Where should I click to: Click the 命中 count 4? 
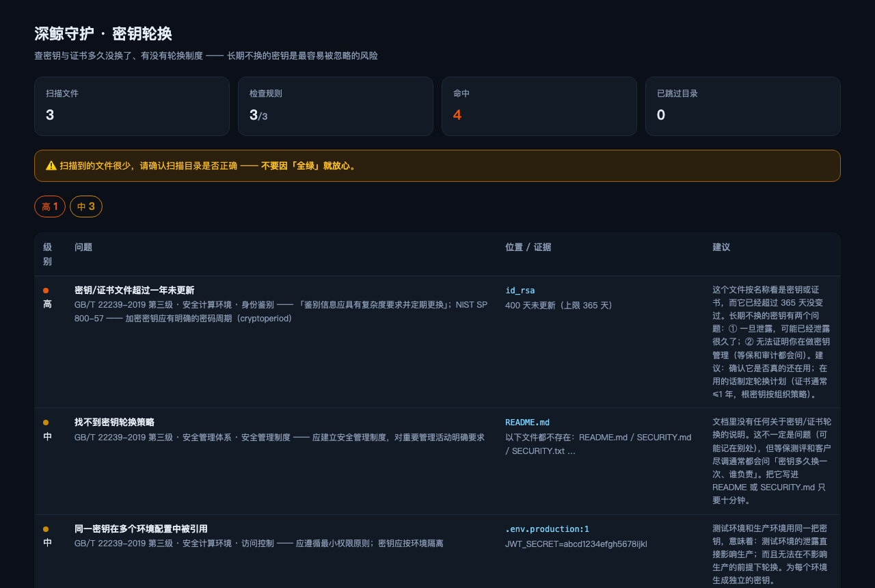coord(457,115)
